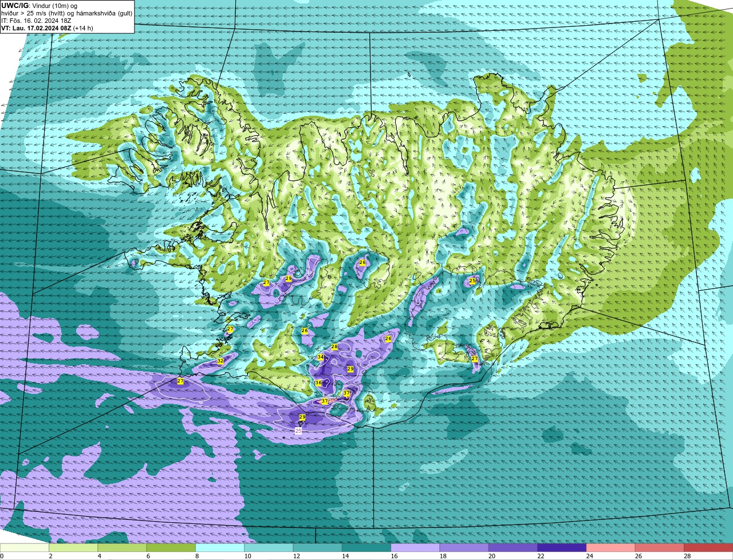Click the 24–26 m/s light pink legend swatch

pos(611,547)
